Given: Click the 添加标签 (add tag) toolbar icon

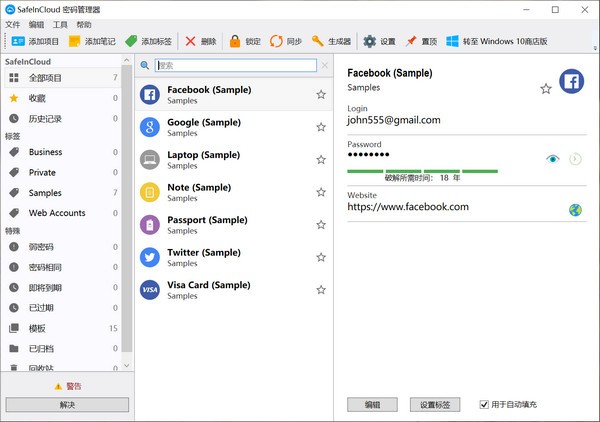Looking at the screenshot, I should point(131,42).
